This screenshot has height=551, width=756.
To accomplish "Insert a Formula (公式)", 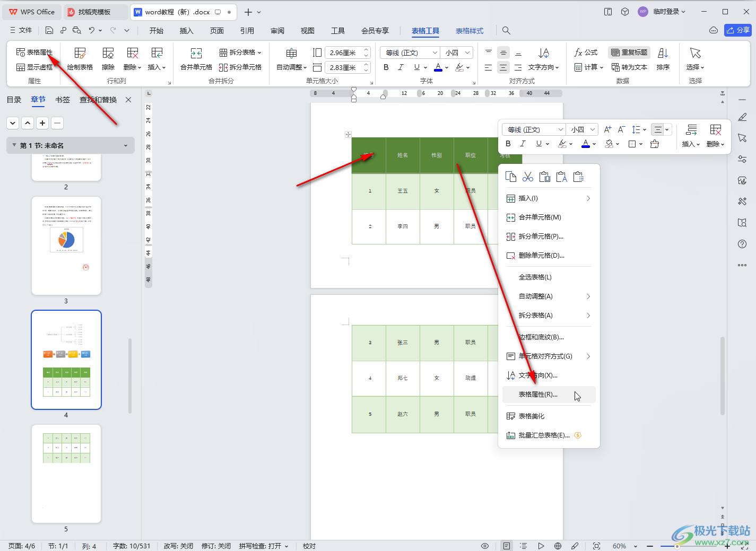I will [x=586, y=52].
